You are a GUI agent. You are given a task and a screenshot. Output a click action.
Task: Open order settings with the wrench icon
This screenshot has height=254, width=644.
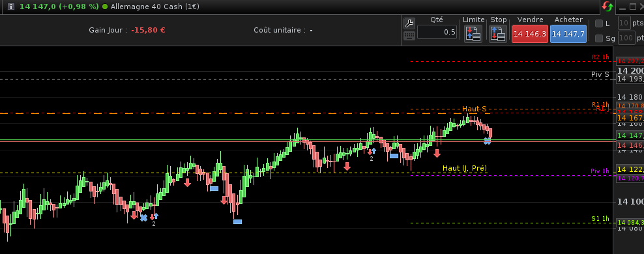pyautogui.click(x=409, y=23)
